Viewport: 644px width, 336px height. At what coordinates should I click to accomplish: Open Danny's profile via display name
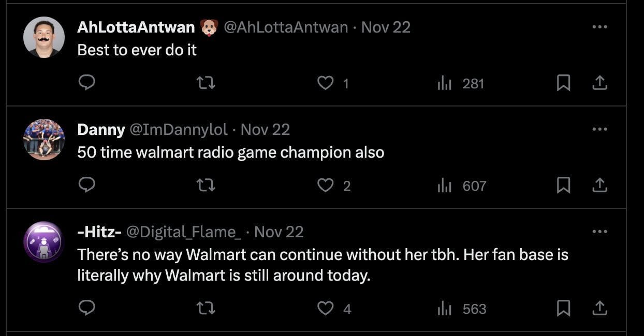click(x=101, y=129)
